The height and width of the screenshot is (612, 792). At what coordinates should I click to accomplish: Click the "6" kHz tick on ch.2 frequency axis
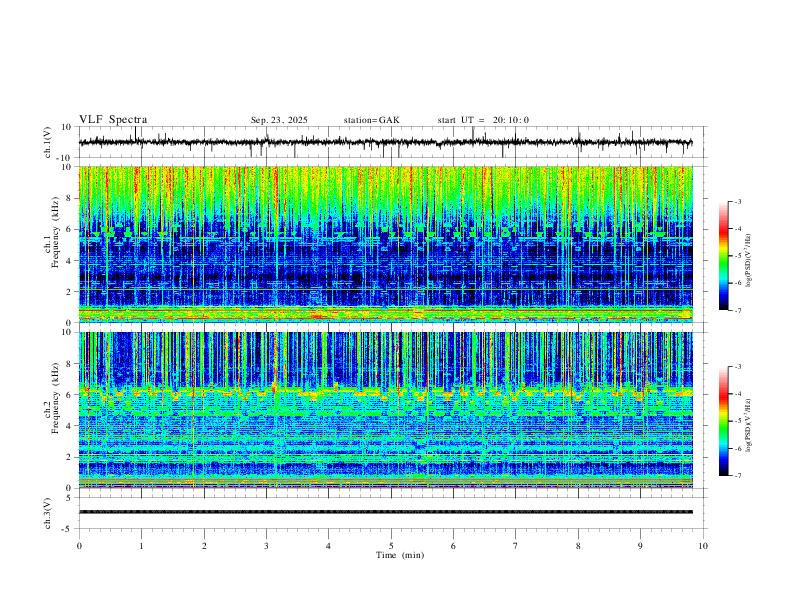[70, 395]
